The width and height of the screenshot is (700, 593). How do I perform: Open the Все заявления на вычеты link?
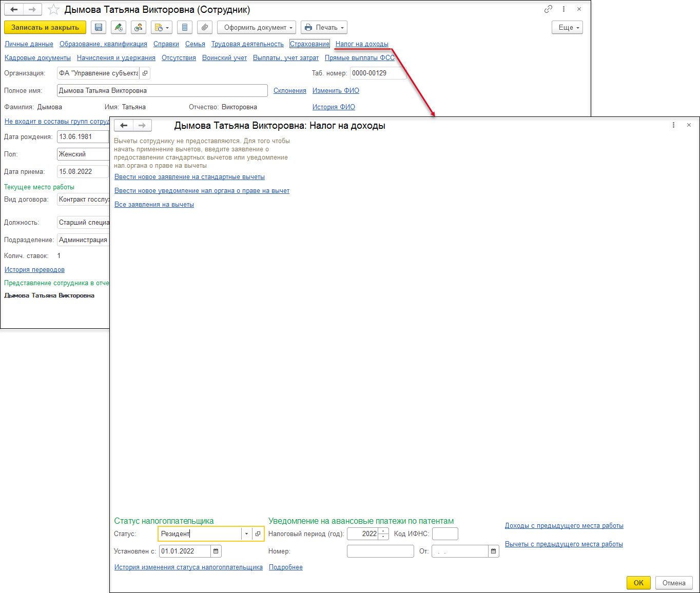click(x=154, y=205)
